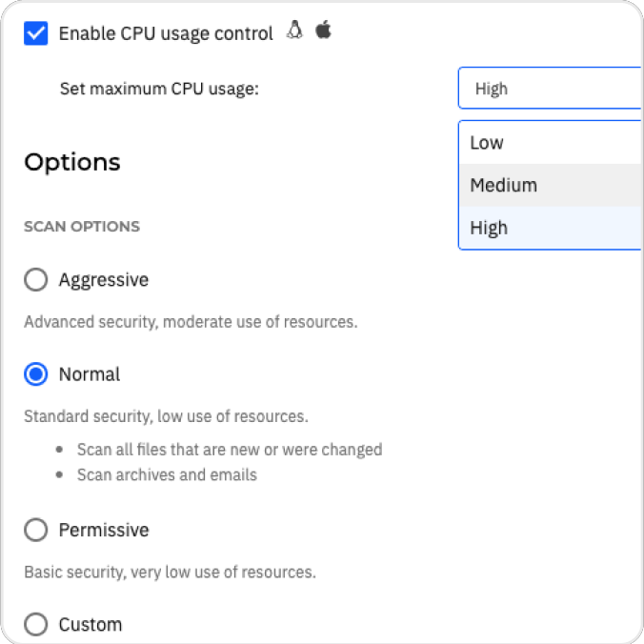The height and width of the screenshot is (644, 644).
Task: Click the Basic security description text
Action: pos(170,573)
